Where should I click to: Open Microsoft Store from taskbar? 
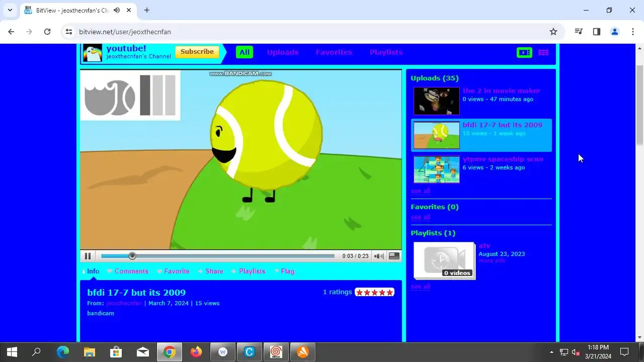[x=116, y=352]
